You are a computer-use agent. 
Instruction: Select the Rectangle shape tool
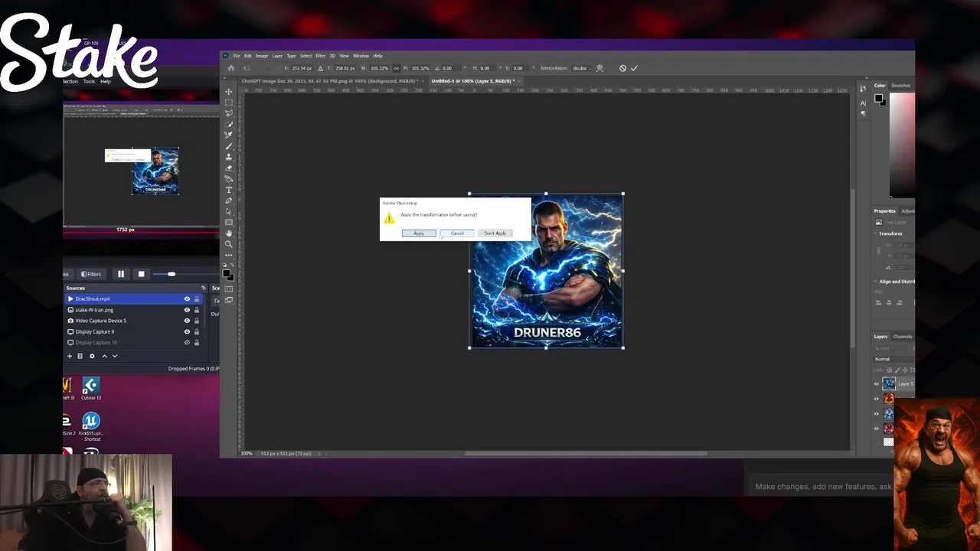228,222
